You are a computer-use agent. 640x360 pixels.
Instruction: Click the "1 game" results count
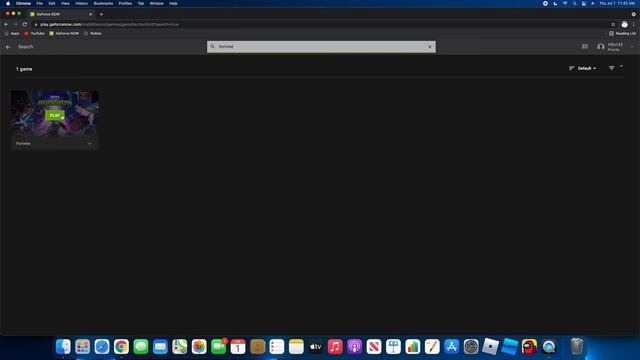click(x=24, y=69)
